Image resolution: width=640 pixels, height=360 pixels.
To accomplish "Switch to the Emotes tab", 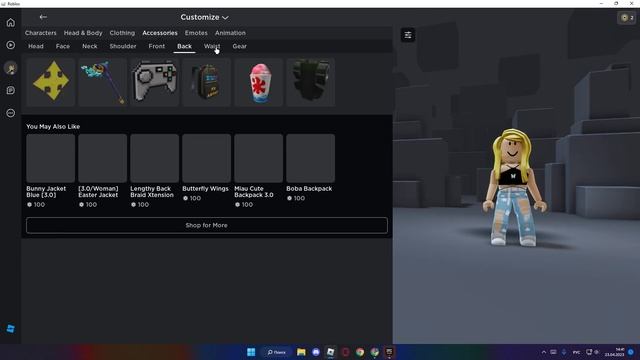I will pyautogui.click(x=196, y=33).
